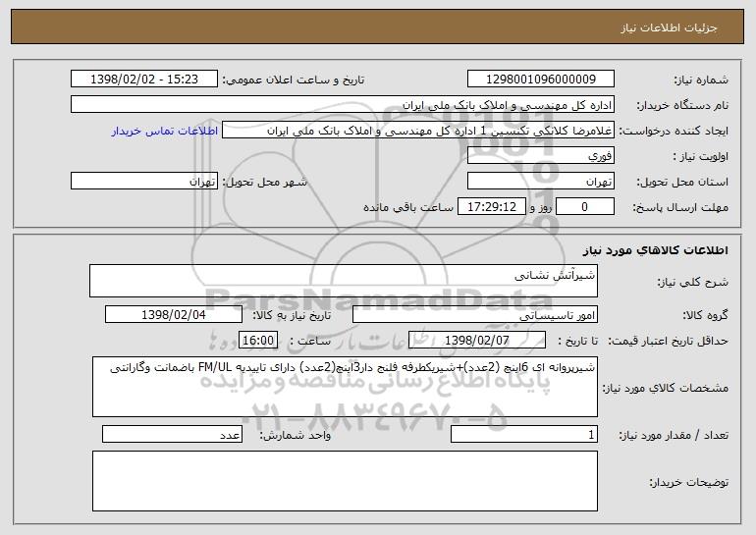Click the page header جزئیات اطلاعات نیاز
The height and width of the screenshot is (535, 756).
pyautogui.click(x=669, y=27)
